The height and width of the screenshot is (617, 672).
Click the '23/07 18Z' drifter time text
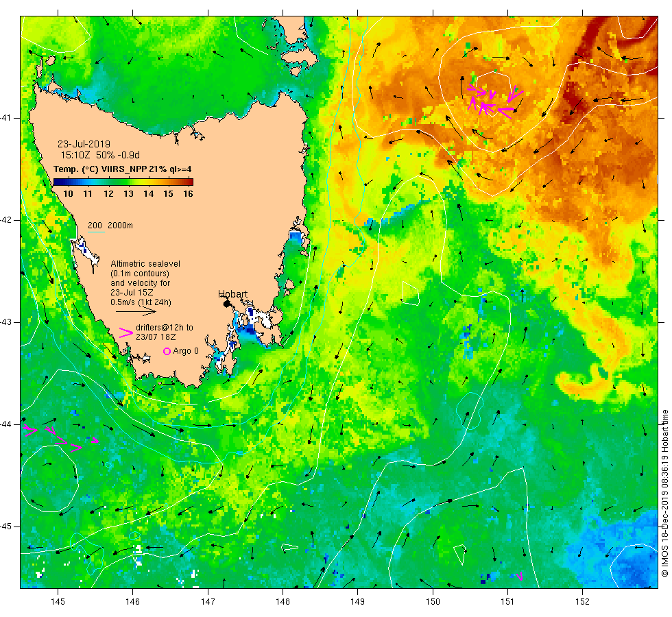coord(155,337)
